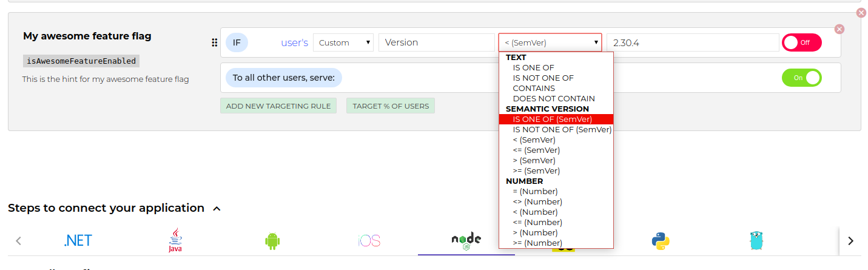This screenshot has width=868, height=270.
Task: Toggle the rule's Off switch
Action: pyautogui.click(x=801, y=42)
